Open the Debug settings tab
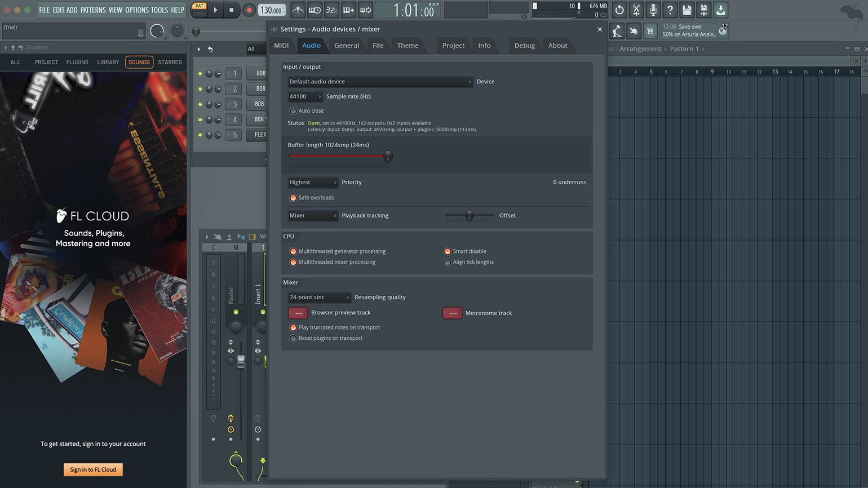 [524, 46]
